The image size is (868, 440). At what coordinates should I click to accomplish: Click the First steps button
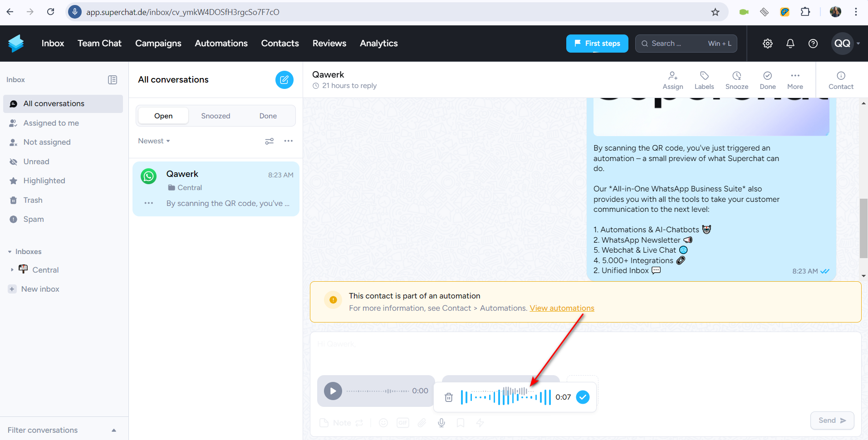[597, 44]
